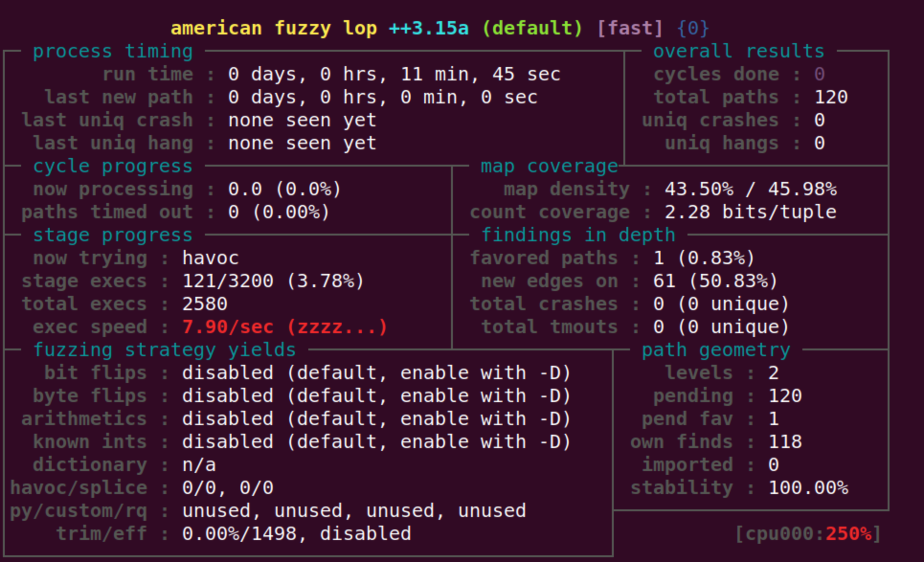The width and height of the screenshot is (924, 562).
Task: Click the 'fuzzing strategy yields' header
Action: point(165,350)
